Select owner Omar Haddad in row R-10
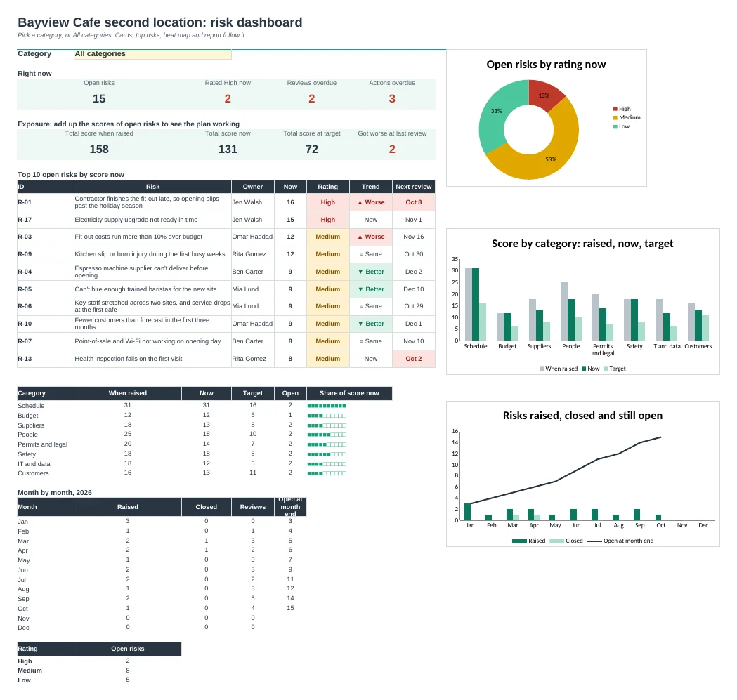 252,324
